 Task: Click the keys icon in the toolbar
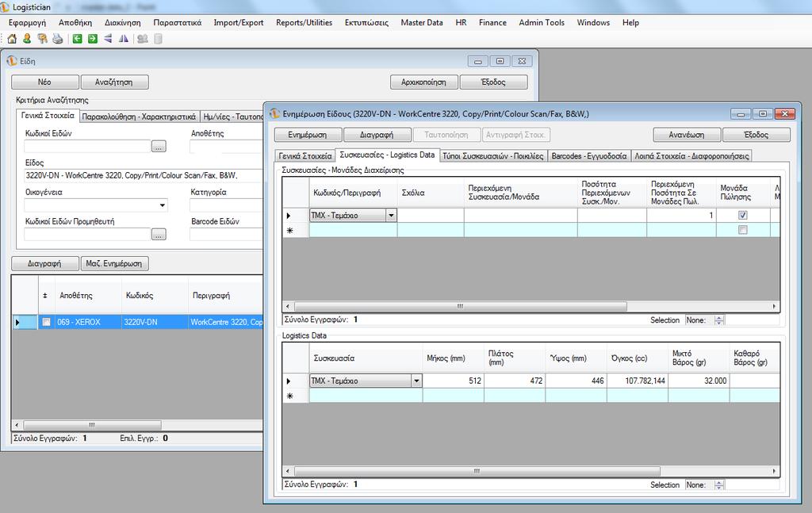pos(43,39)
